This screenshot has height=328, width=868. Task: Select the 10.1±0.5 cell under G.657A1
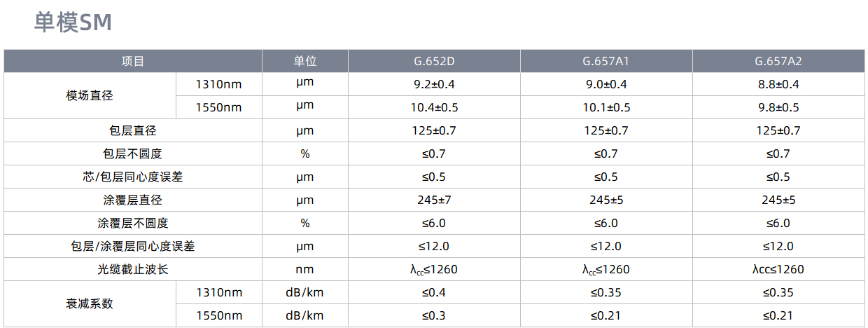point(606,107)
